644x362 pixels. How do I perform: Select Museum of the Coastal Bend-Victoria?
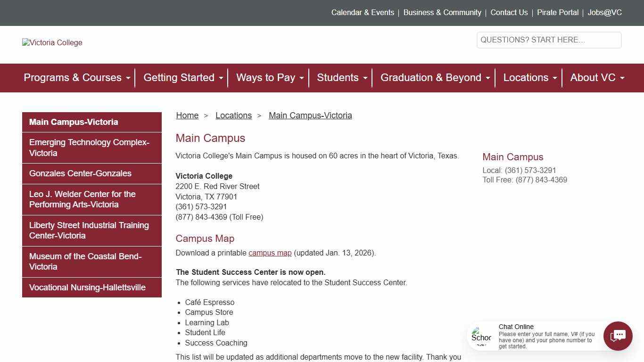tap(85, 262)
